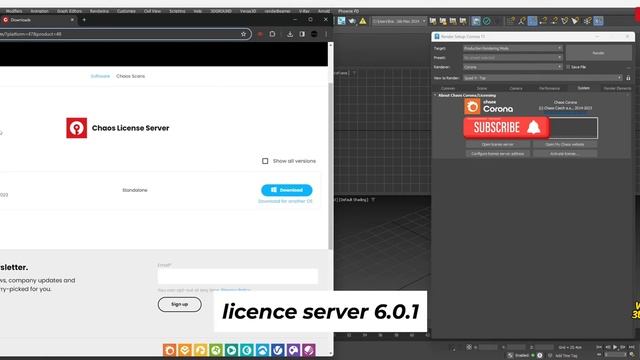
Task: Switch to the Render Elements tab
Action: (x=617, y=88)
